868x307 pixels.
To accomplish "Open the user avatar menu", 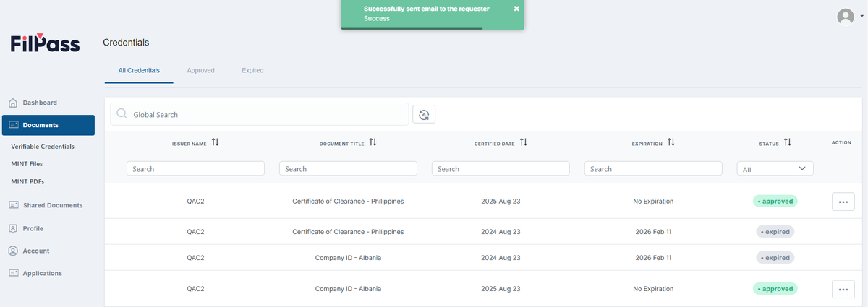I will coord(846,17).
